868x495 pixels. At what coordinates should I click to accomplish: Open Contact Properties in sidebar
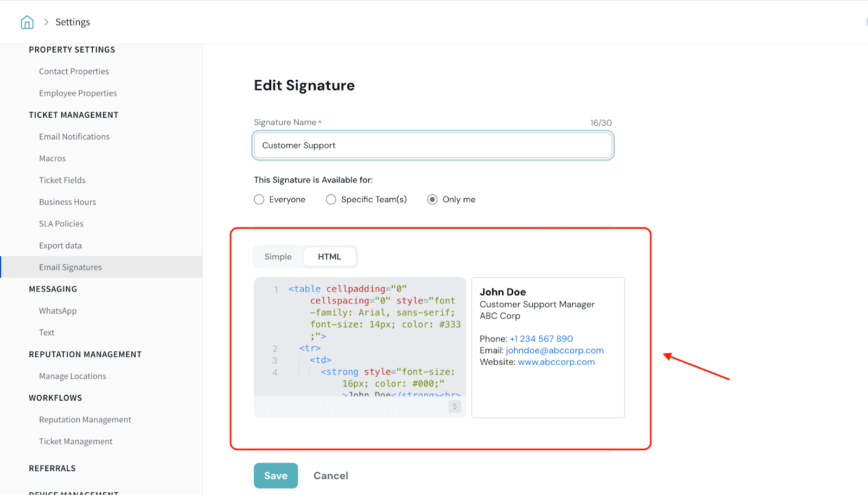pos(74,72)
